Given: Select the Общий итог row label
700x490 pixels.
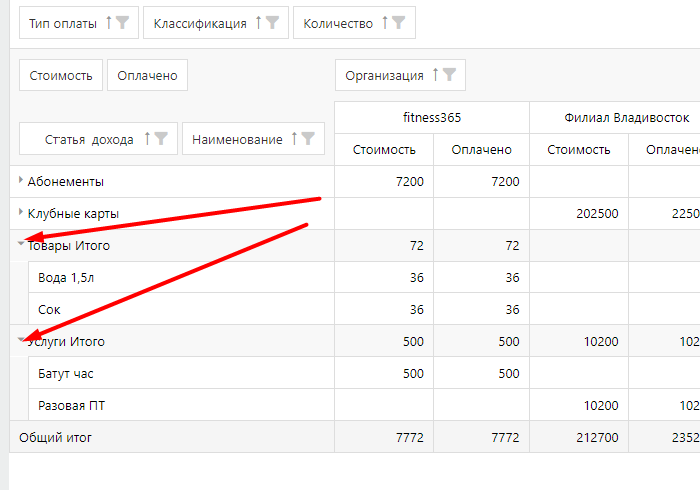Looking at the screenshot, I should coord(55,437).
